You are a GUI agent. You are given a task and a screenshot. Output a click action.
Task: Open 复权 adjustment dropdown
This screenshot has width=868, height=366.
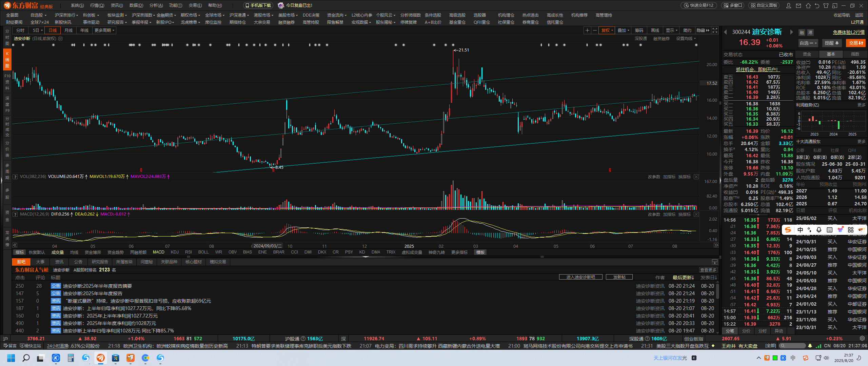click(607, 30)
